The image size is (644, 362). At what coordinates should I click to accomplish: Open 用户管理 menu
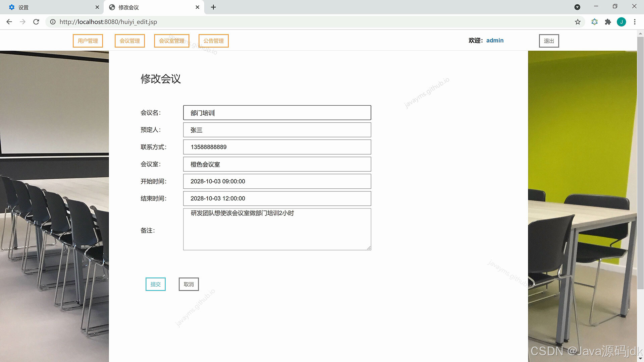[88, 41]
